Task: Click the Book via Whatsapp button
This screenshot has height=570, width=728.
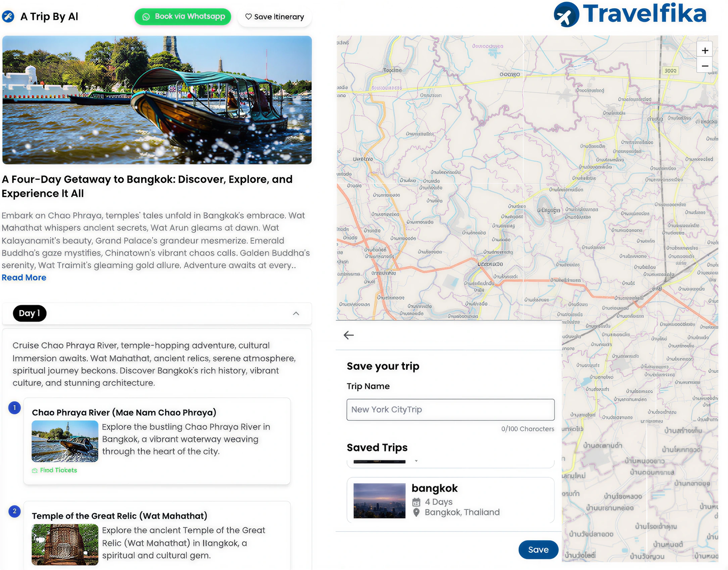Action: [x=183, y=17]
